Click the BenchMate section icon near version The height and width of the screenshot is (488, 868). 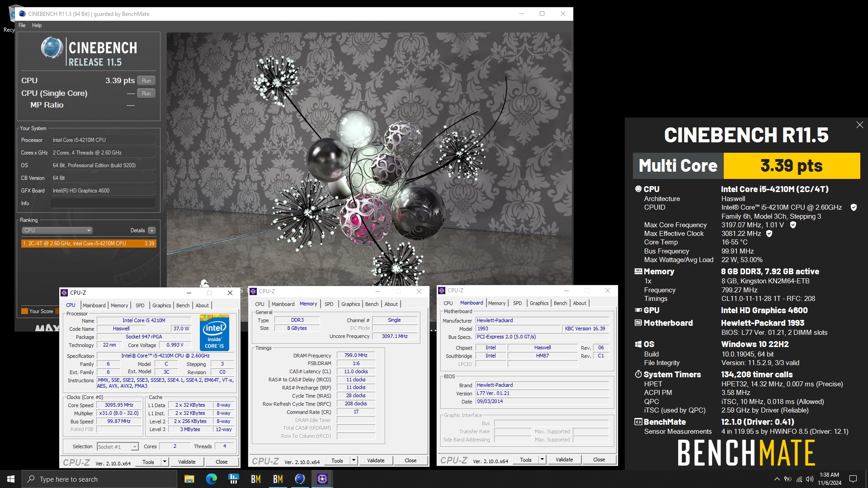pyautogui.click(x=638, y=422)
